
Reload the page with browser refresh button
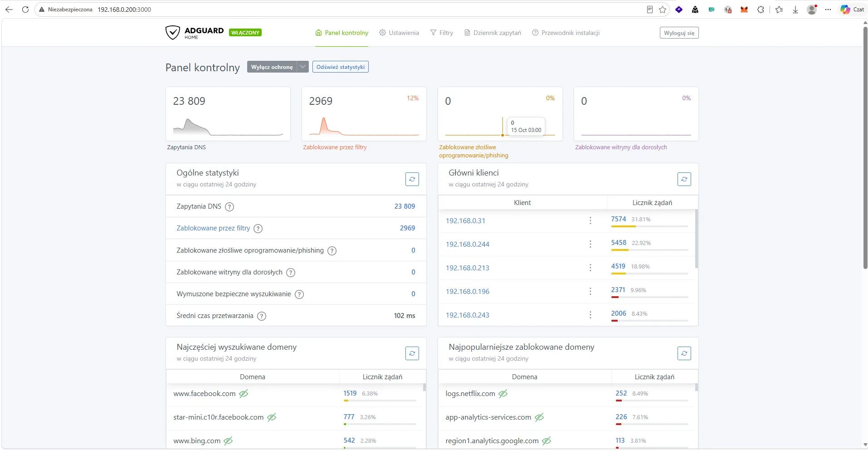click(25, 10)
